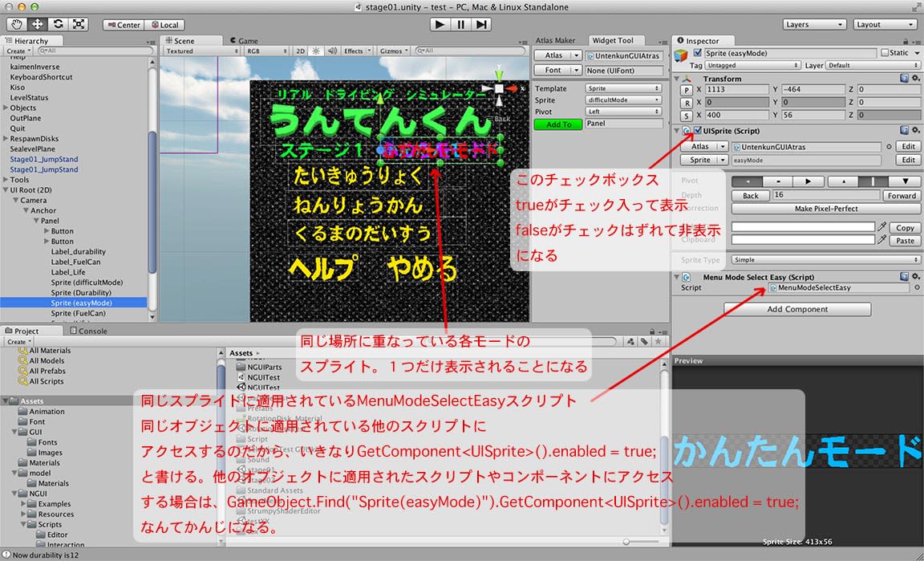Open Widget Tool Pivot Left dropdown
924x561 pixels.
(x=624, y=112)
